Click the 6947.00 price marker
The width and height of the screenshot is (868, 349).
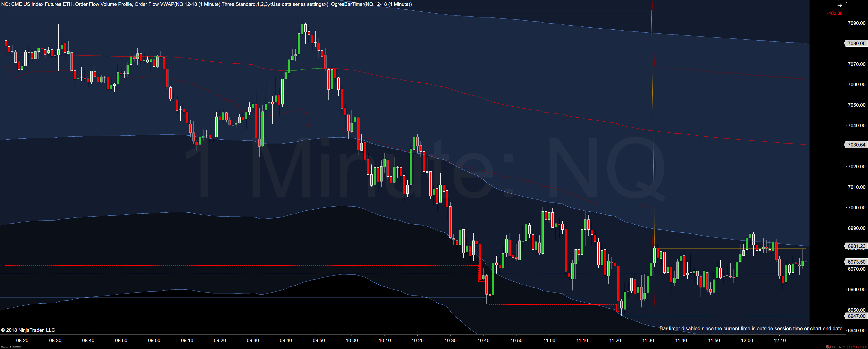click(x=856, y=316)
